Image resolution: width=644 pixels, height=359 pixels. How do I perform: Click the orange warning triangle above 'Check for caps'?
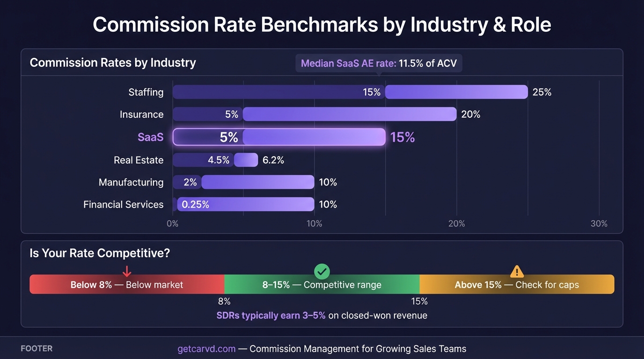click(x=517, y=271)
